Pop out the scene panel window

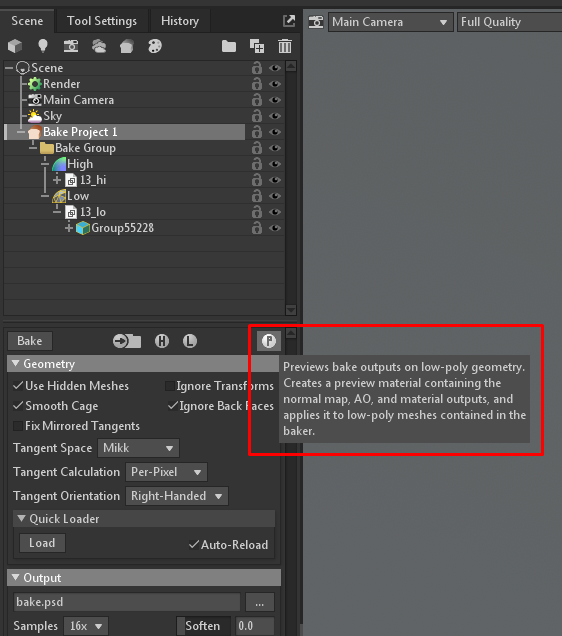(289, 21)
